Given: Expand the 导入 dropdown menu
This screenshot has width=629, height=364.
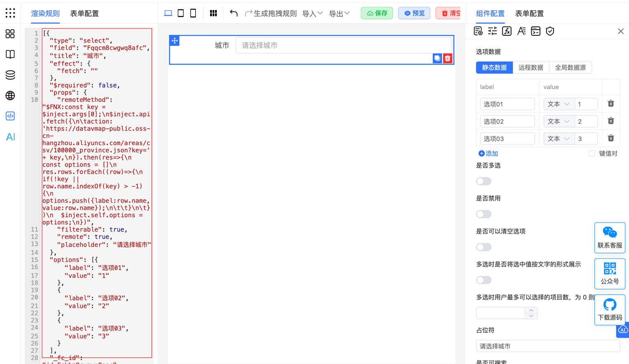Looking at the screenshot, I should click(312, 14).
